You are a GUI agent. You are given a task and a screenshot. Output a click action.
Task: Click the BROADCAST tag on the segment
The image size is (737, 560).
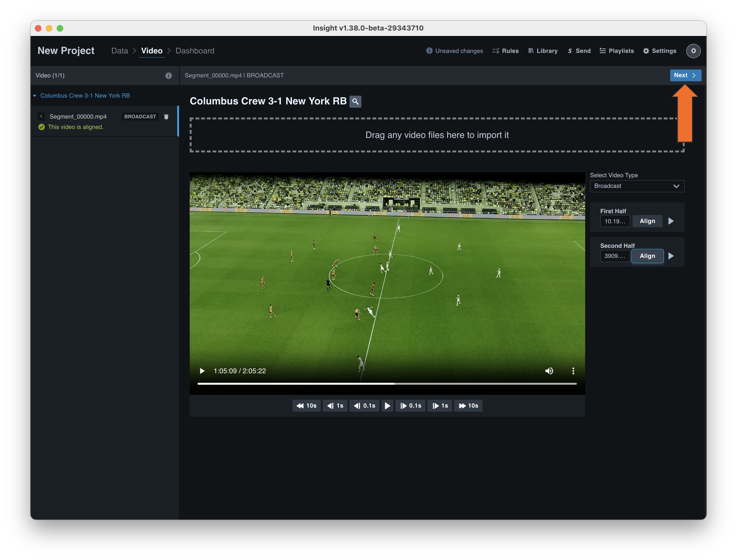[140, 117]
